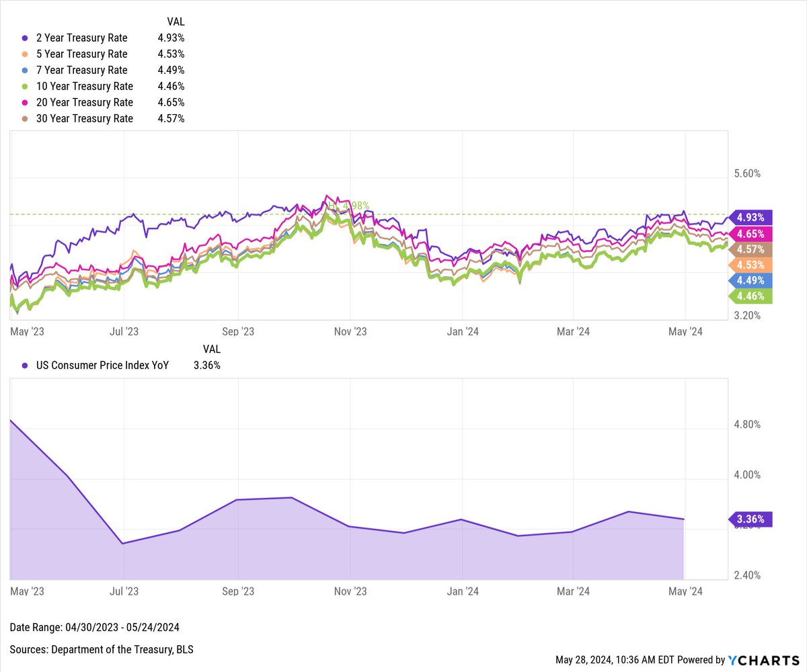Click the Jul '23 label under top chart
The image size is (807, 672).
124,331
